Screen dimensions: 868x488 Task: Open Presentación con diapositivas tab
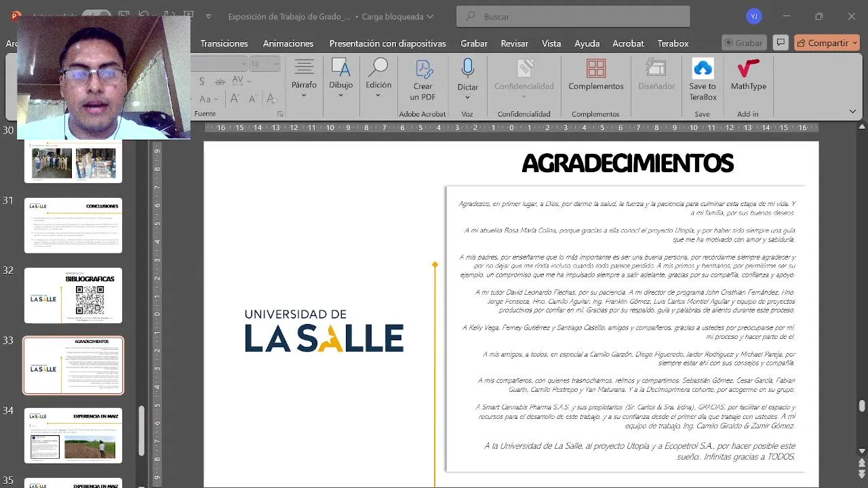387,43
